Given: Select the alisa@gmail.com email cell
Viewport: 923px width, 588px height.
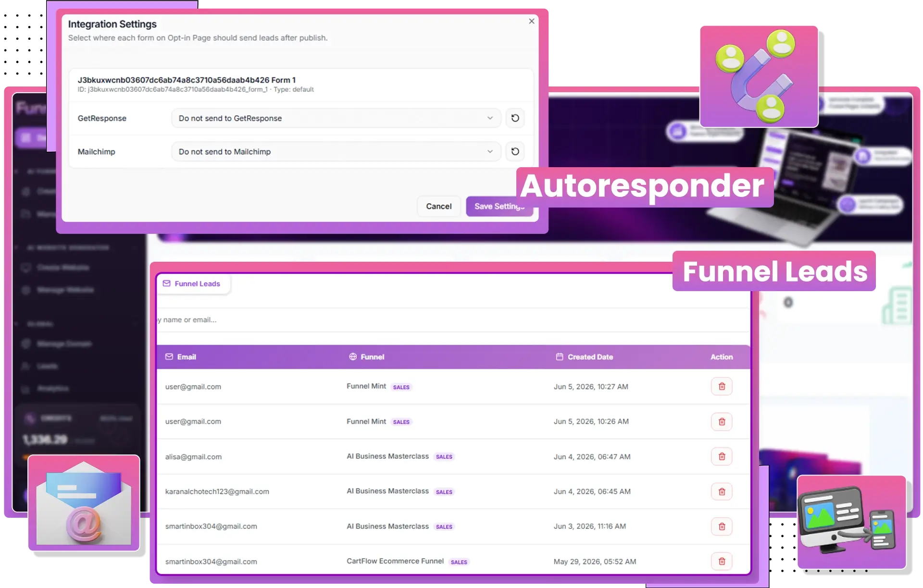Looking at the screenshot, I should (193, 457).
